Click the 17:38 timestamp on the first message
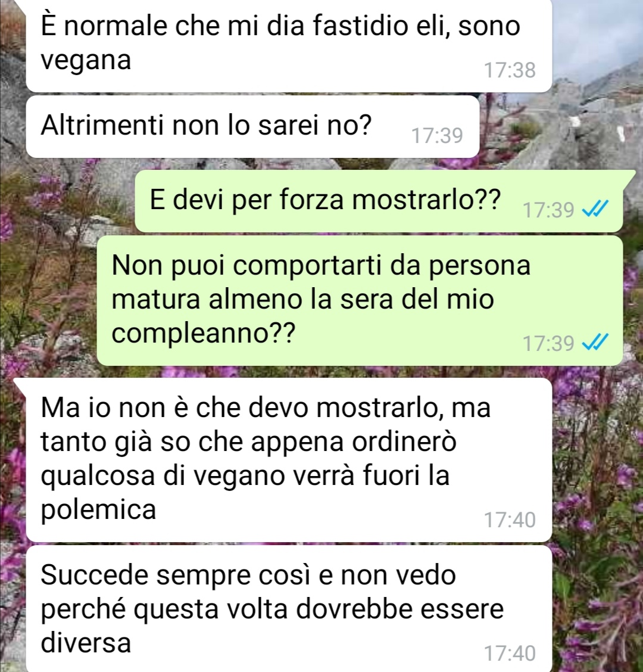Screen dimensions: 643x672 click(510, 70)
